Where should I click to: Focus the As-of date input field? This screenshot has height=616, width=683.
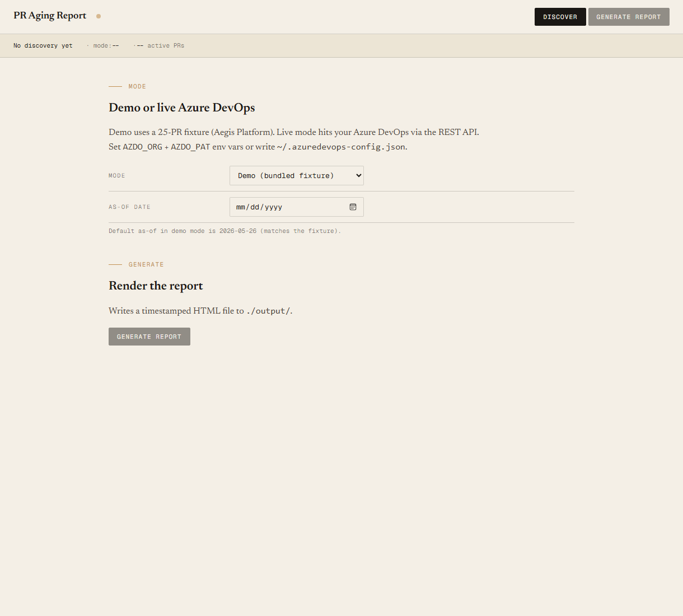297,207
